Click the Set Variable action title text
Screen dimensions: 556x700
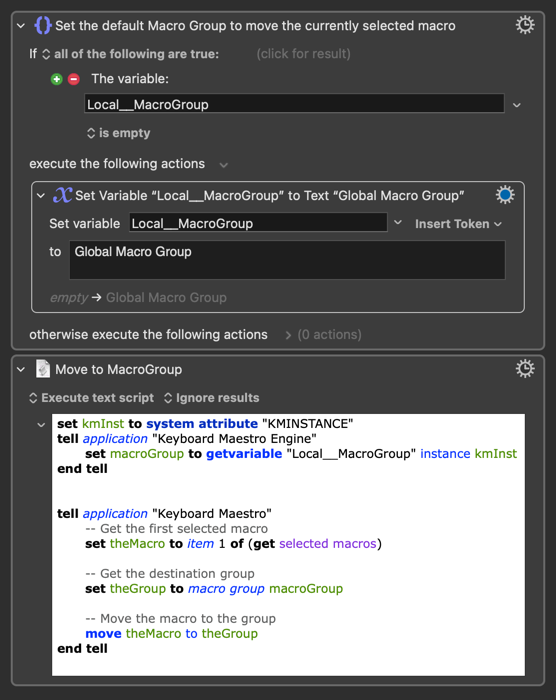click(269, 195)
